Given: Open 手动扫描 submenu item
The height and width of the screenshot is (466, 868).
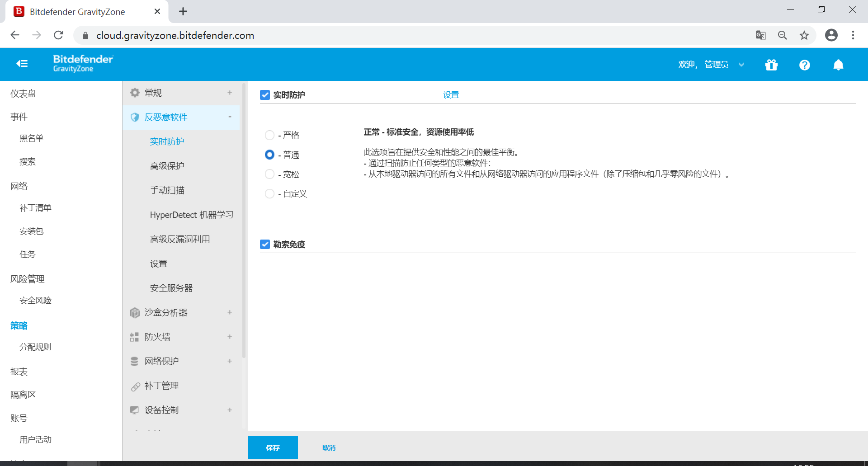Looking at the screenshot, I should (x=167, y=190).
